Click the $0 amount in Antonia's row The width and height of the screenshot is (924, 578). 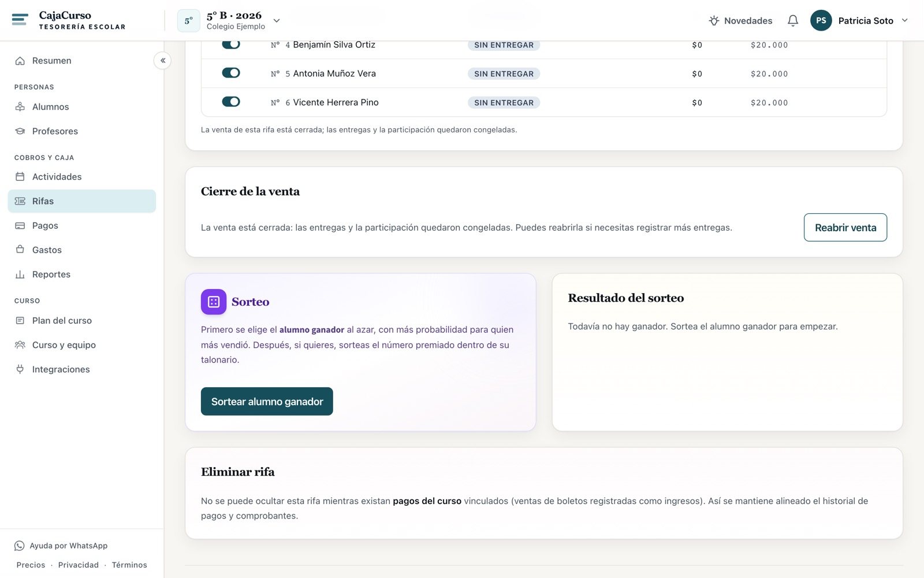click(x=697, y=74)
